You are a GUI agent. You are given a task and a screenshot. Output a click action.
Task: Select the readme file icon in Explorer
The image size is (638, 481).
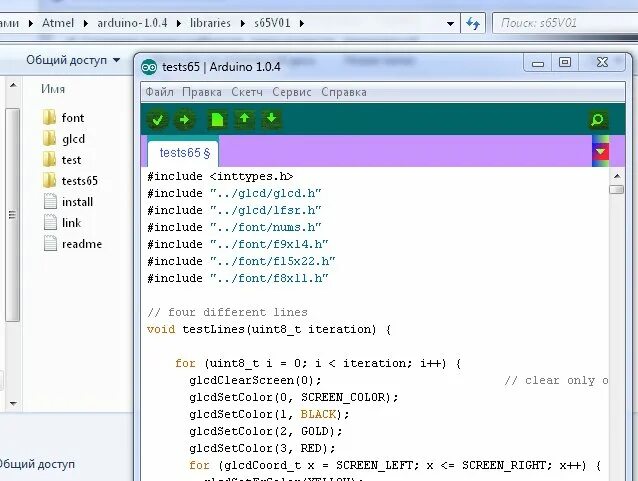[50, 243]
